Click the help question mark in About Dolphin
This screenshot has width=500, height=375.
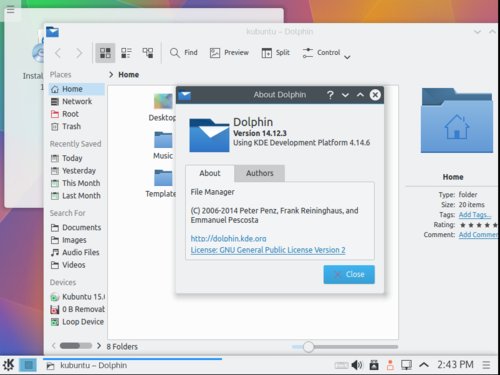(330, 95)
